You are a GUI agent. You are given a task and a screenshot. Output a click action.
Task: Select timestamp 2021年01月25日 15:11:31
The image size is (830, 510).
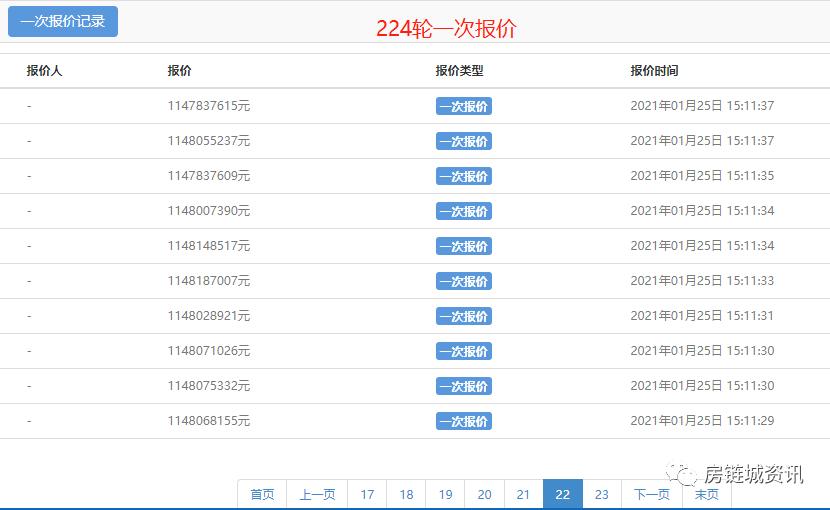(x=702, y=316)
